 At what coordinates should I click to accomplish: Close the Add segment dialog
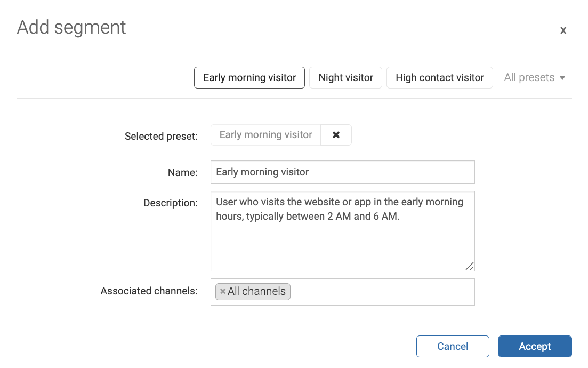(x=563, y=30)
